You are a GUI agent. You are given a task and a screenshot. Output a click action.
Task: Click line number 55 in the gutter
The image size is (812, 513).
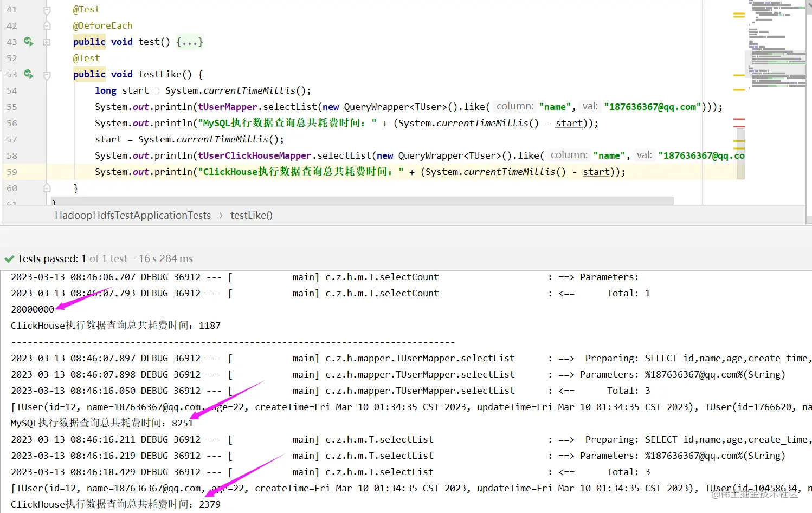[12, 107]
